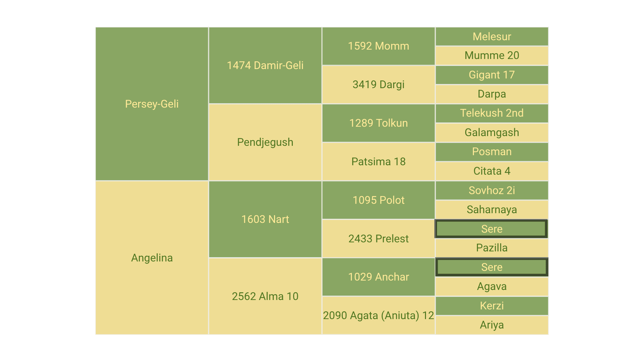
Task: Click the Sere cell above Agava
Action: click(492, 267)
